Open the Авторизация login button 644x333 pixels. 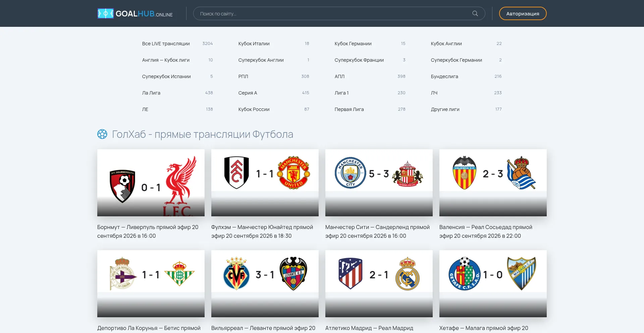[523, 13]
